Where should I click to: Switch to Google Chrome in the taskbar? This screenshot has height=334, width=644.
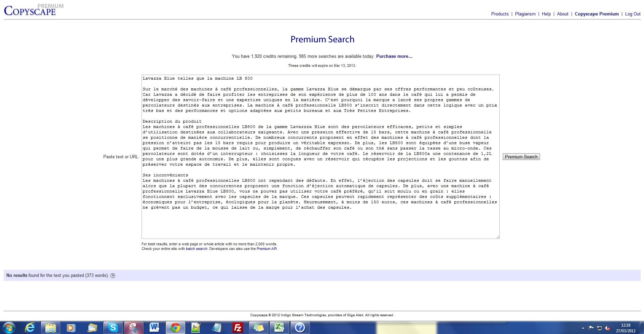pos(175,327)
